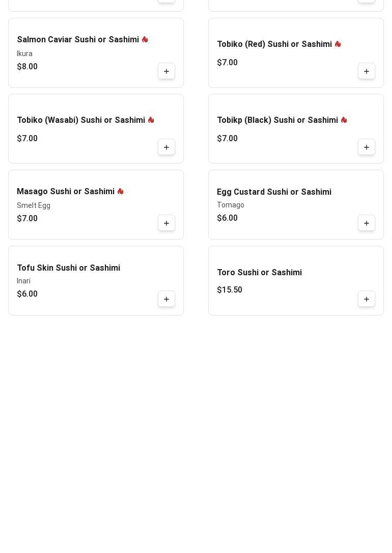Open Toro Sushi or Sashimi title
The image size is (392, 553).
259,273
